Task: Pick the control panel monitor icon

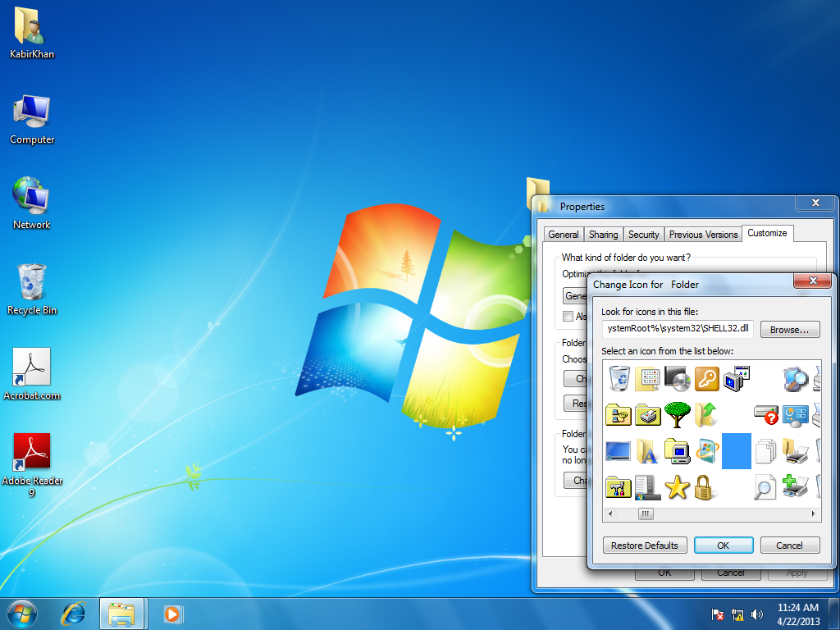Action: [x=796, y=416]
